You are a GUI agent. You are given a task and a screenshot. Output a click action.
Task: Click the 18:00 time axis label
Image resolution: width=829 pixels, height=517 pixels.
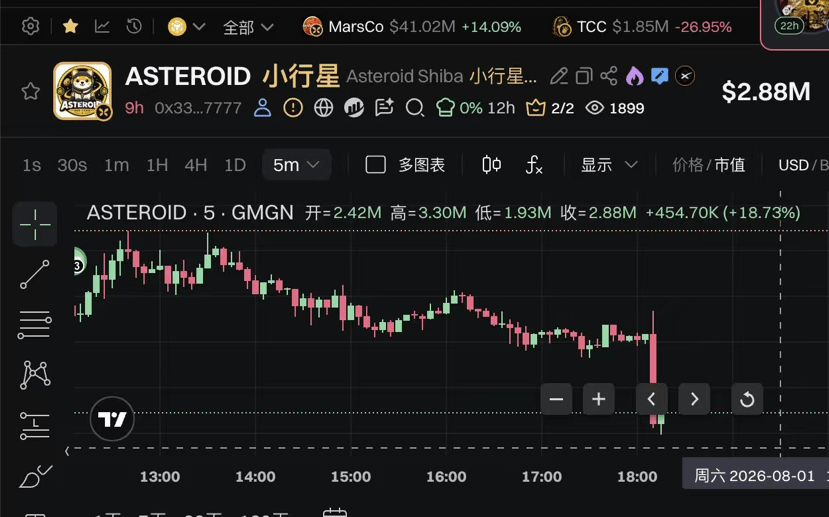click(637, 477)
